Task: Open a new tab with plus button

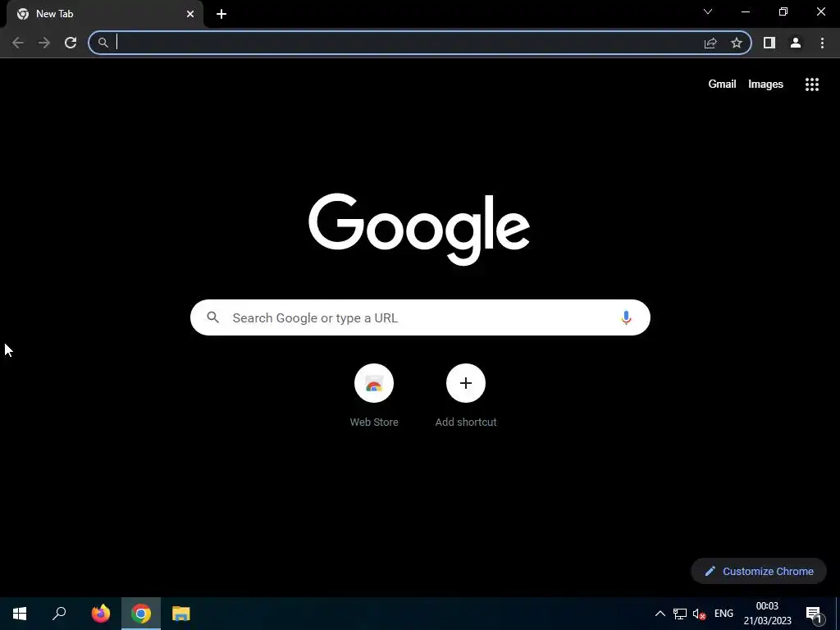Action: pos(221,14)
